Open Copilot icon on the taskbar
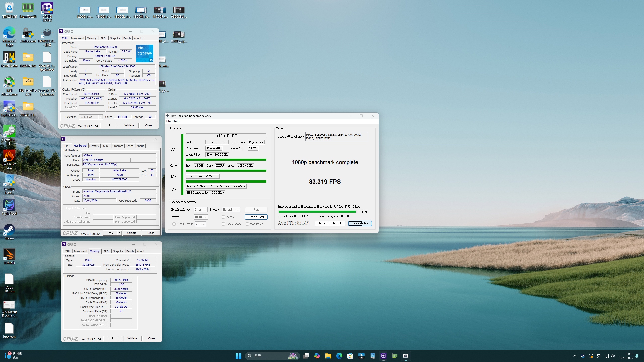The height and width of the screenshot is (362, 644). [x=317, y=356]
